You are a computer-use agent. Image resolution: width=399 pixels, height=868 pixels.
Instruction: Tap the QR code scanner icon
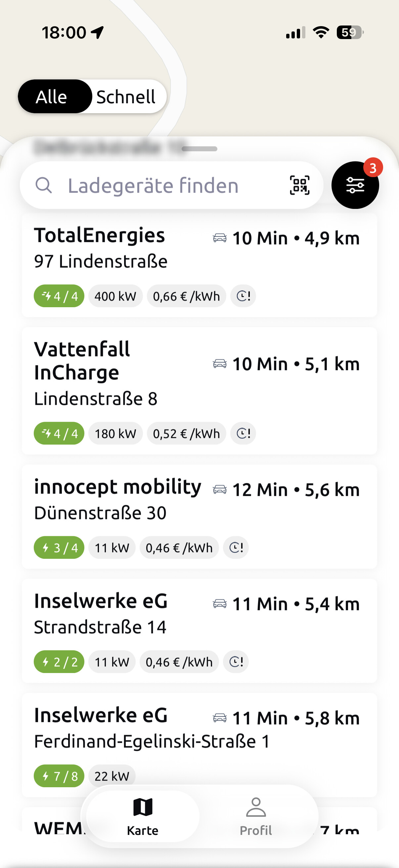[300, 185]
